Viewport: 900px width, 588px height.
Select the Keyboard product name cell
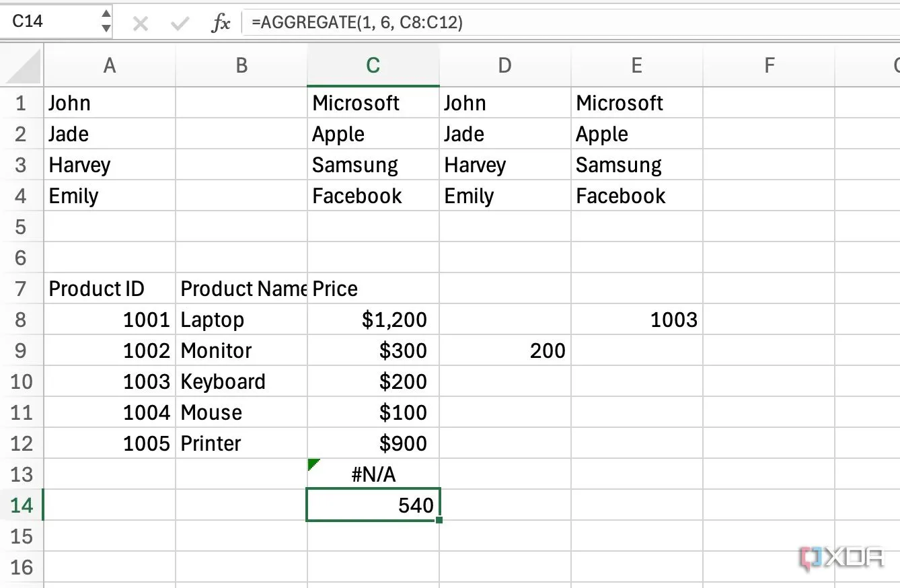pyautogui.click(x=241, y=381)
